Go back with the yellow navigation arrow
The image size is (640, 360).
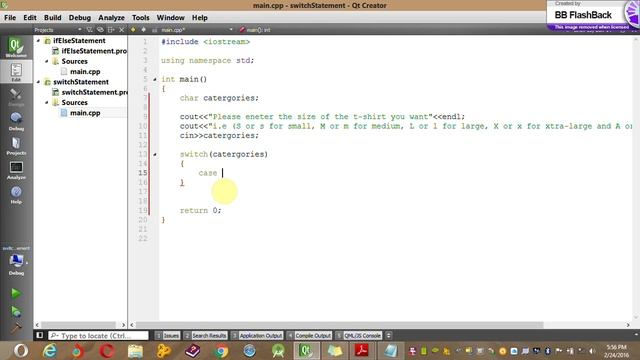(x=133, y=30)
